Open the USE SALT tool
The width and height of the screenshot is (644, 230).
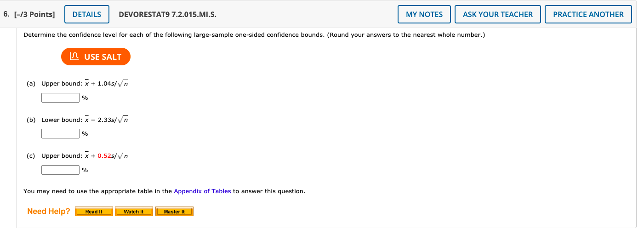click(x=96, y=57)
